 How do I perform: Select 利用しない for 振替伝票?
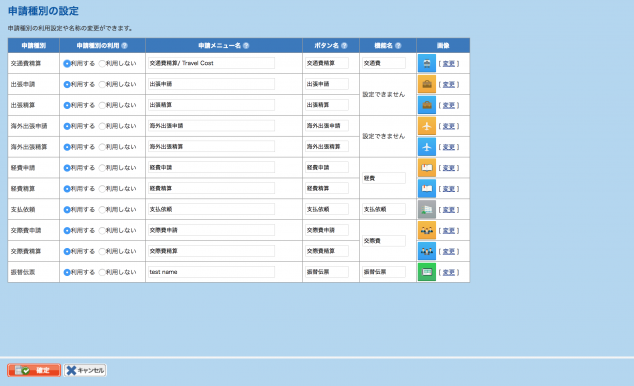[102, 272]
